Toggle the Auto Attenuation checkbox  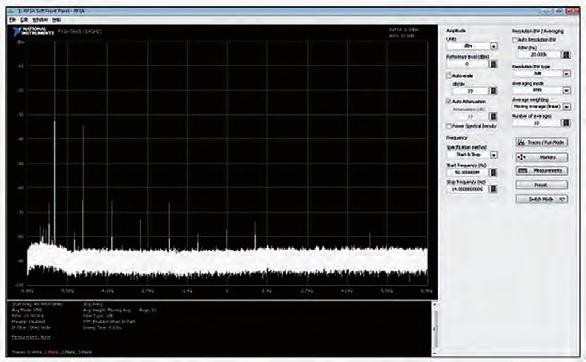tap(449, 101)
